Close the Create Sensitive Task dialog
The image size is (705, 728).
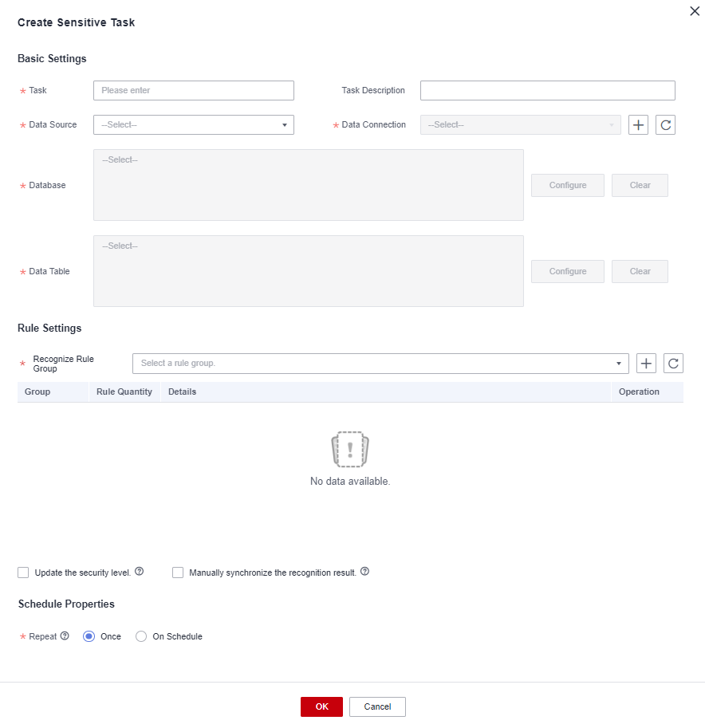click(x=695, y=11)
